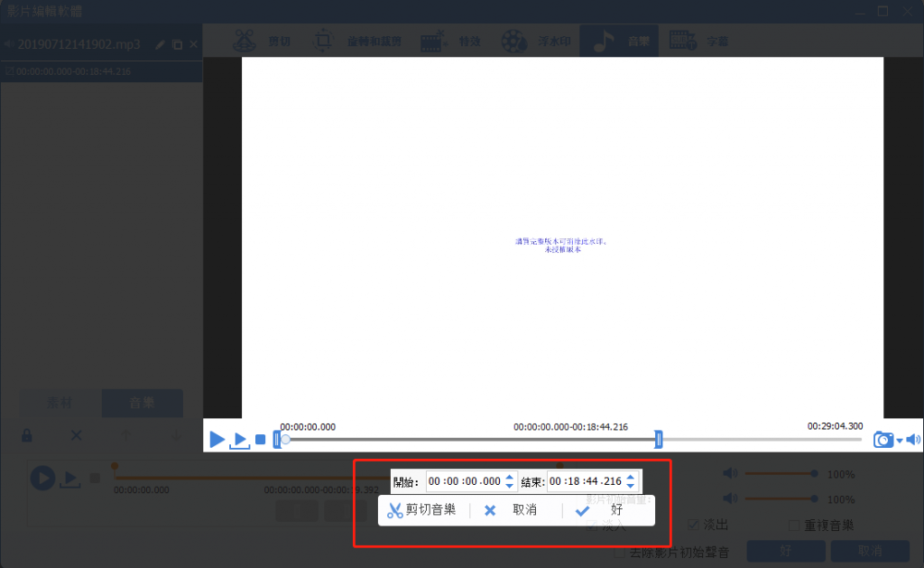
Task: Click the 剪切音樂 scissors button
Action: click(x=422, y=509)
